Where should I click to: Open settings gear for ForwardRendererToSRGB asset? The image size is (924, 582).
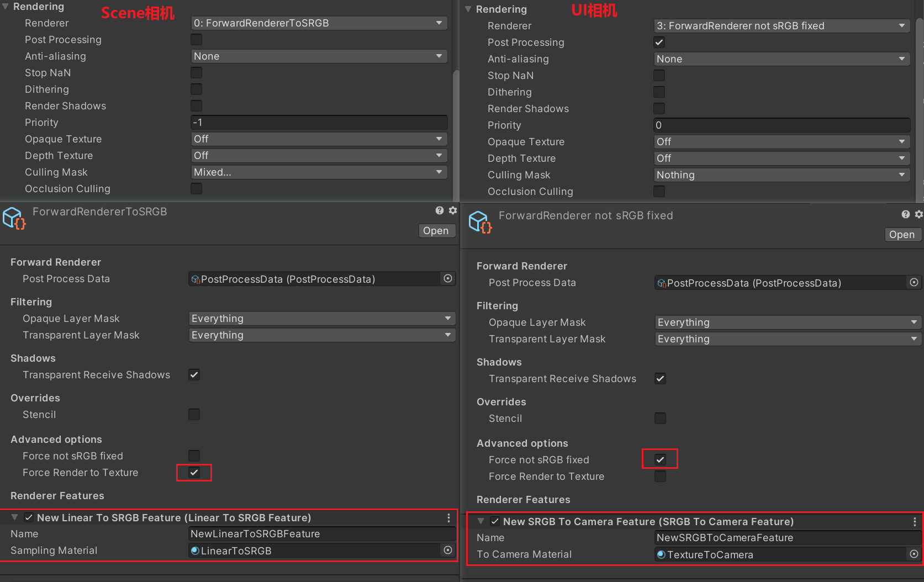point(453,210)
